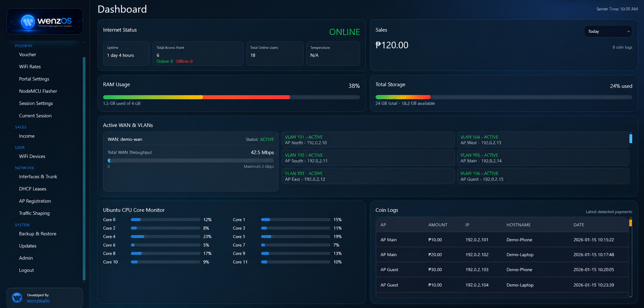Click the Total Storage usage bar
Image resolution: width=644 pixels, height=308 pixels.
point(504,97)
